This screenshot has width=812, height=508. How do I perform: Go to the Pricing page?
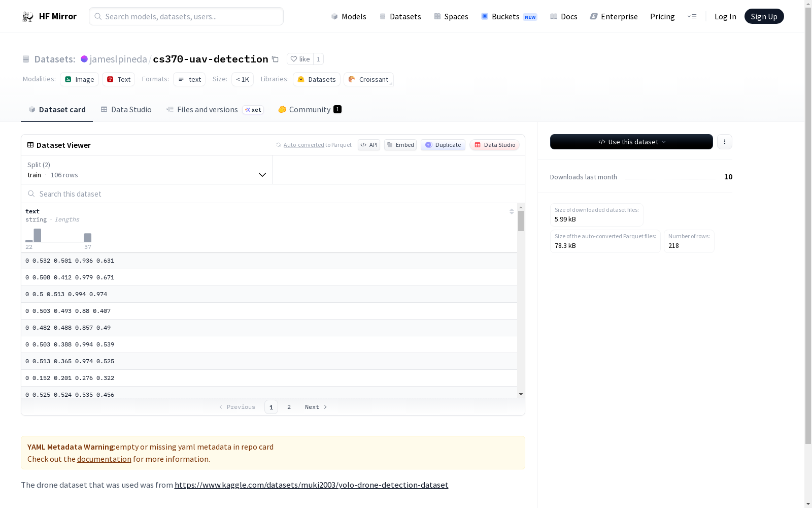(x=662, y=17)
